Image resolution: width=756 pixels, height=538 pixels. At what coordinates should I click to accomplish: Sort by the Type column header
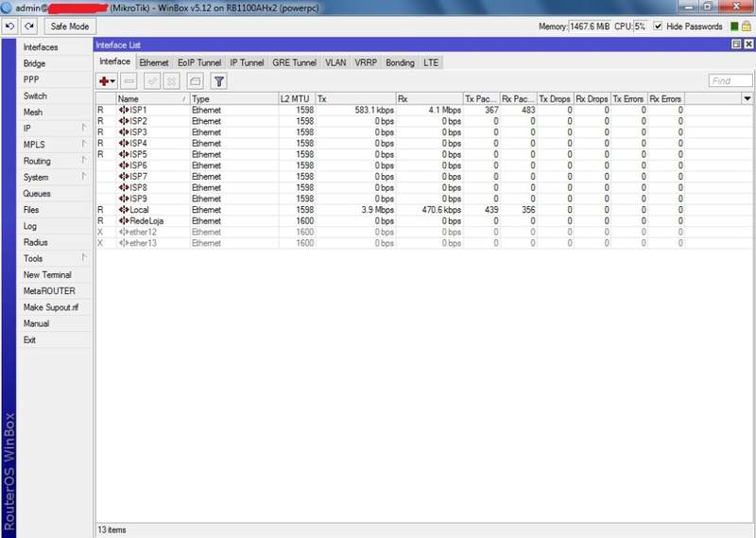(234, 98)
